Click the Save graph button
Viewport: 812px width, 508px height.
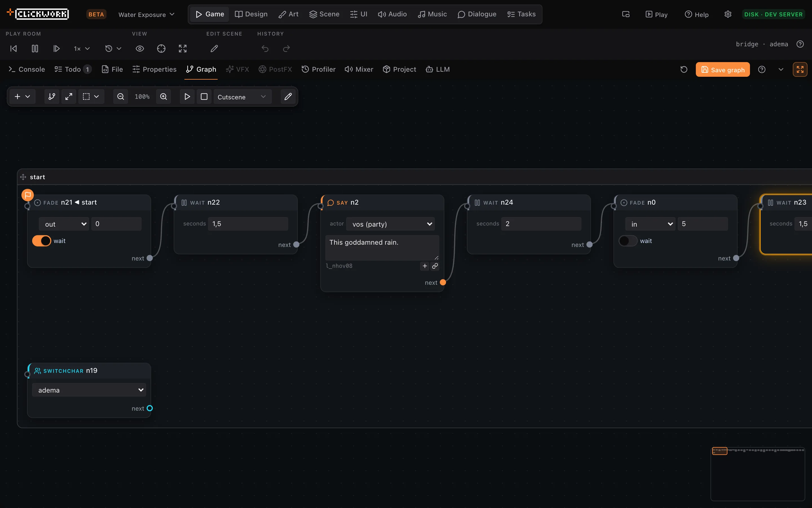point(723,69)
